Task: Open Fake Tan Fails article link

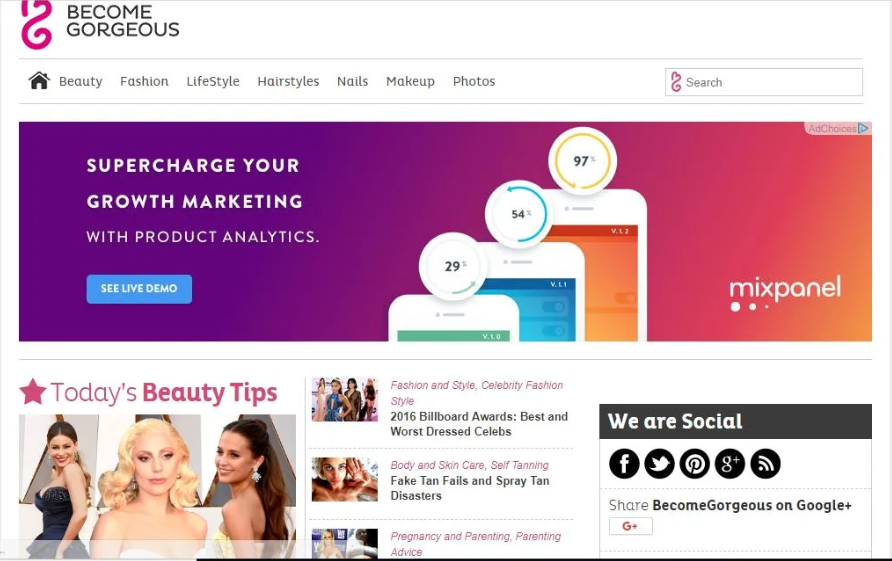Action: [470, 488]
